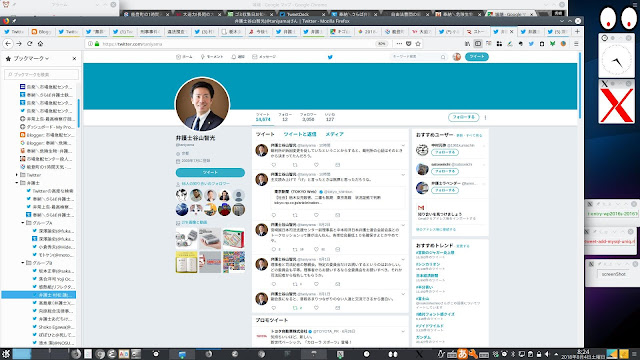Reply to the first tweet
The image size is (640, 360).
point(274,165)
